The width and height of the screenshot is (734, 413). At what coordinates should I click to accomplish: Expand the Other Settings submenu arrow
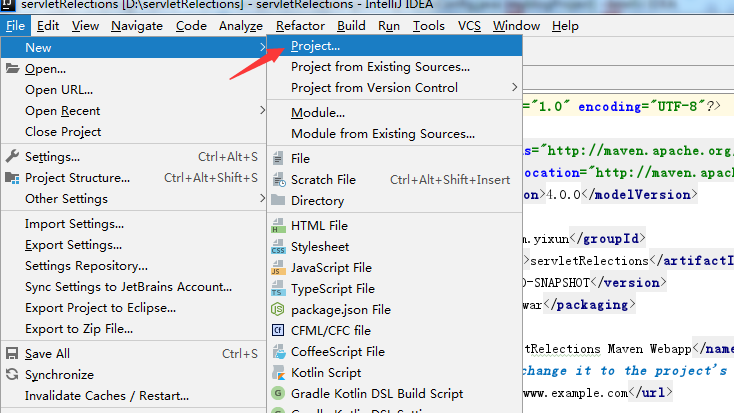pyautogui.click(x=262, y=199)
